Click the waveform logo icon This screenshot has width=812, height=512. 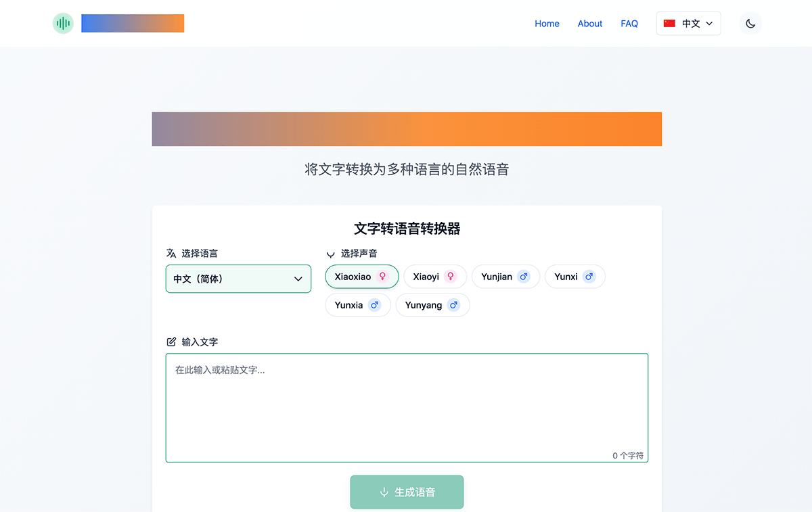pos(62,23)
